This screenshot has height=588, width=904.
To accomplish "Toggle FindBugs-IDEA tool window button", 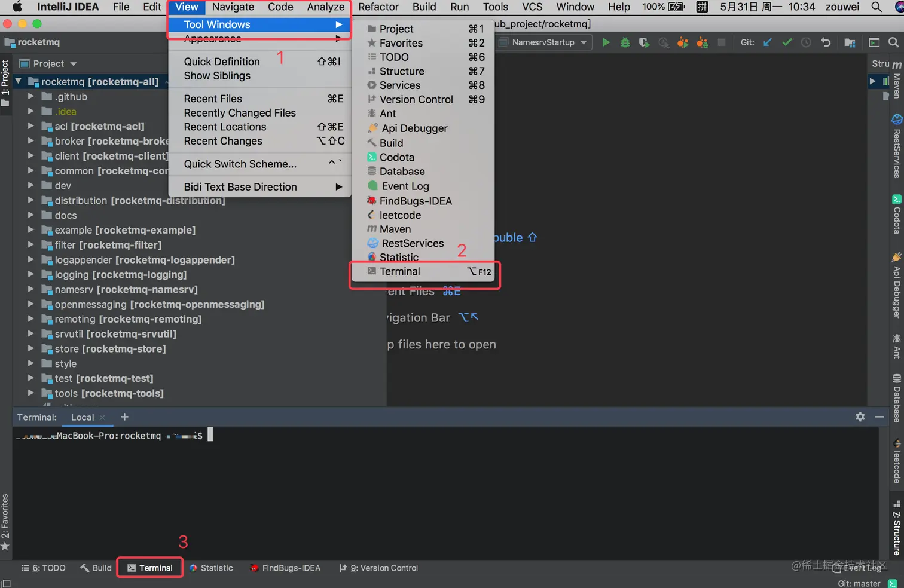I will (285, 568).
